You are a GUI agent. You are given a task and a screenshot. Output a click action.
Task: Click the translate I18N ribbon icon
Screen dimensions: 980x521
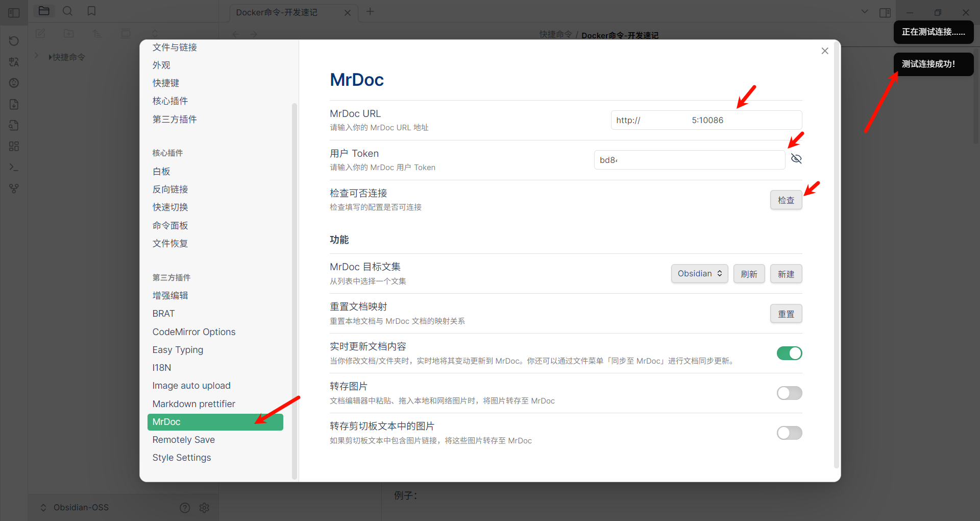click(14, 62)
